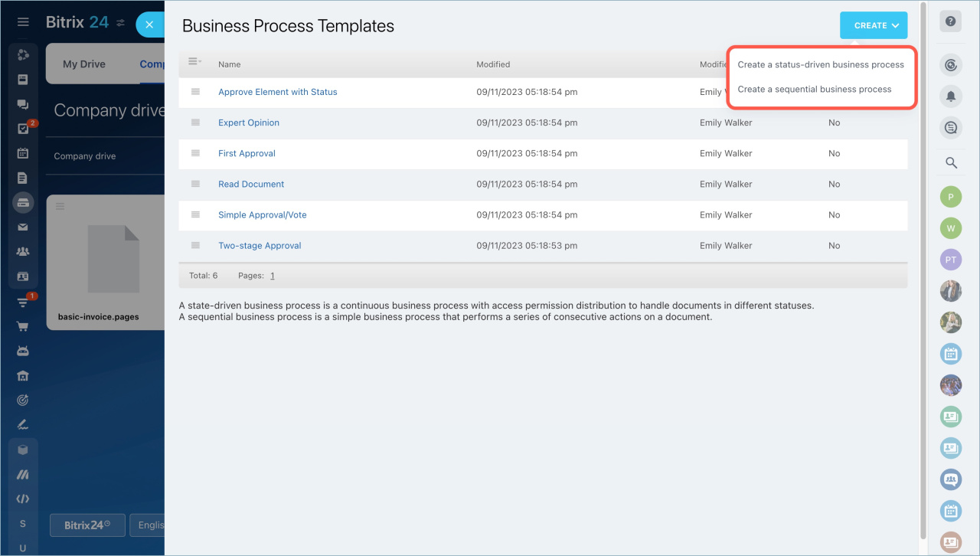Open the hamburger main menu
The image size is (980, 556).
23,22
